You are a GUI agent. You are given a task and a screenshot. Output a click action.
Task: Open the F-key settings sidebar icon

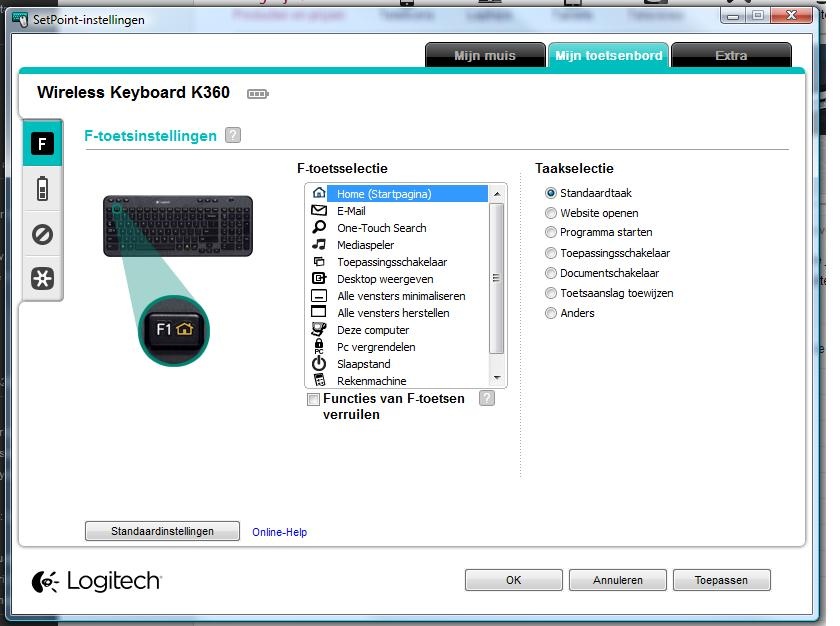click(x=42, y=144)
